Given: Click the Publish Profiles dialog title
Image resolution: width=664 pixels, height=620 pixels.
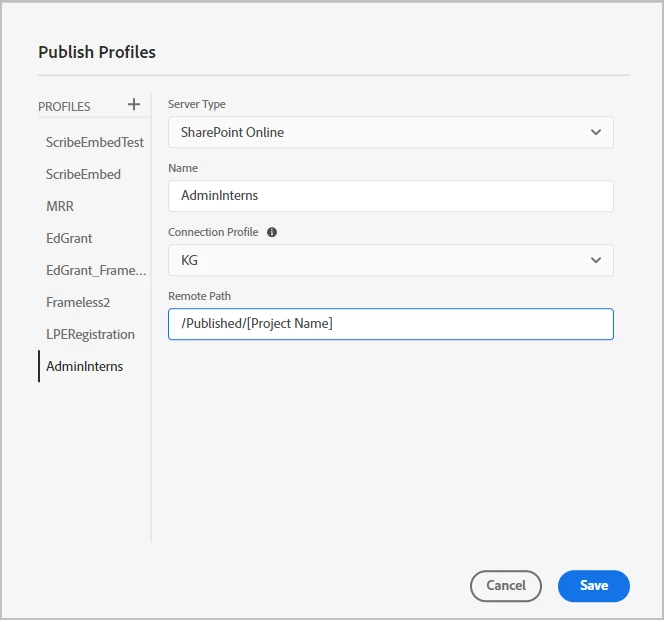Looking at the screenshot, I should point(97,52).
